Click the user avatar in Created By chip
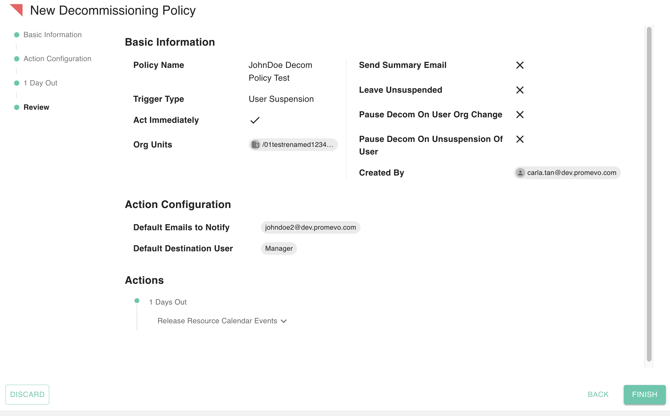Screen dimensions: 670x416 click(x=520, y=173)
